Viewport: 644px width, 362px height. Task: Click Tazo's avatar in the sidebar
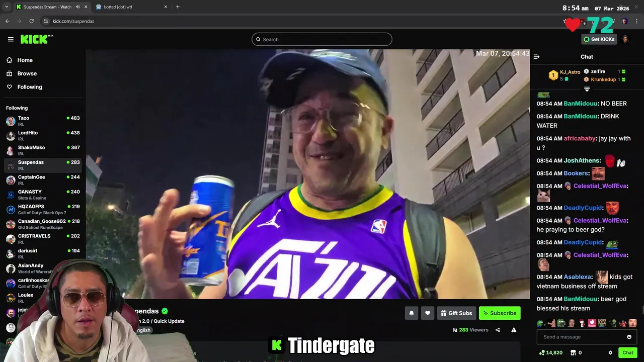pos(11,121)
